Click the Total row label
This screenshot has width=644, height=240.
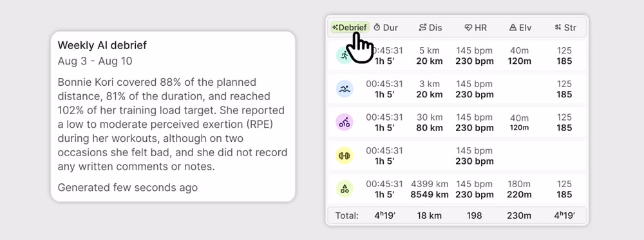(x=346, y=215)
